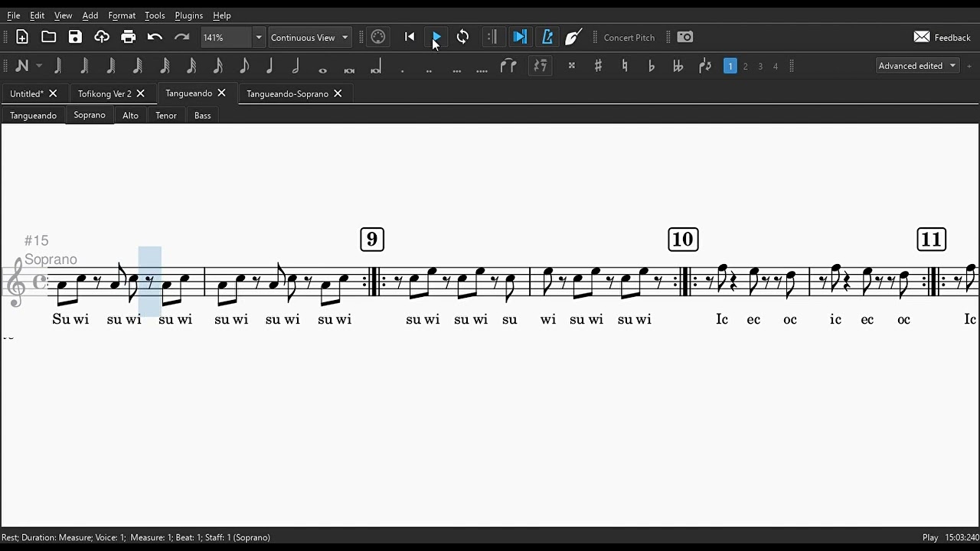This screenshot has height=551, width=980.
Task: Close the Untitled* score tab
Action: coord(53,93)
